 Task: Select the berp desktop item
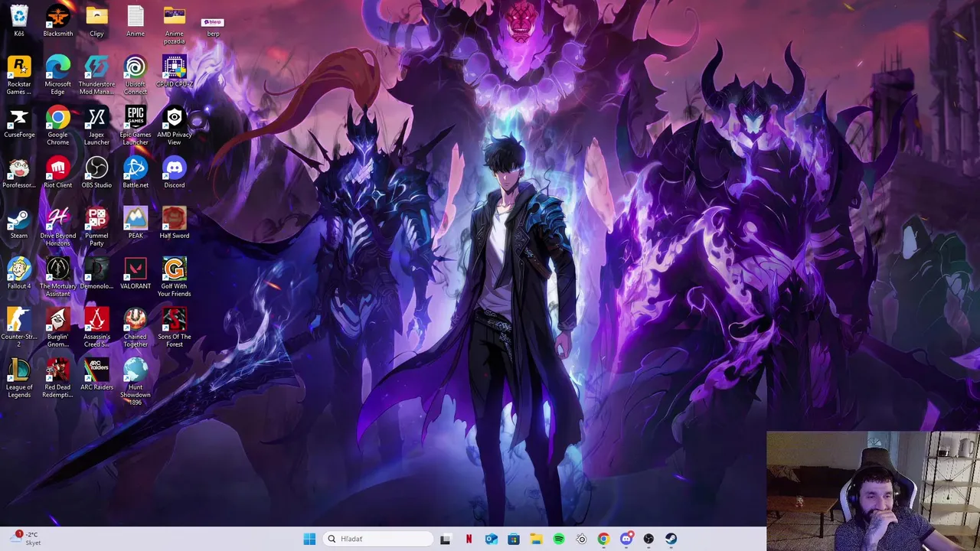click(x=213, y=27)
